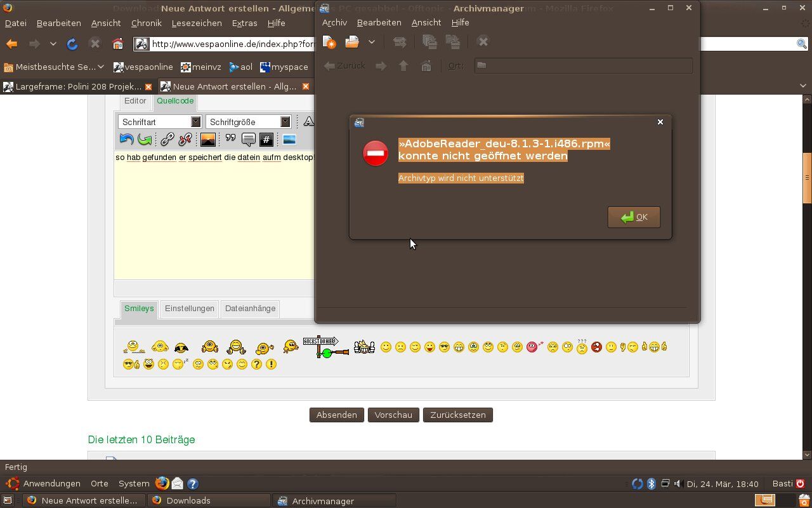The image size is (812, 508).
Task: Click the Firefox home icon
Action: coord(117,44)
